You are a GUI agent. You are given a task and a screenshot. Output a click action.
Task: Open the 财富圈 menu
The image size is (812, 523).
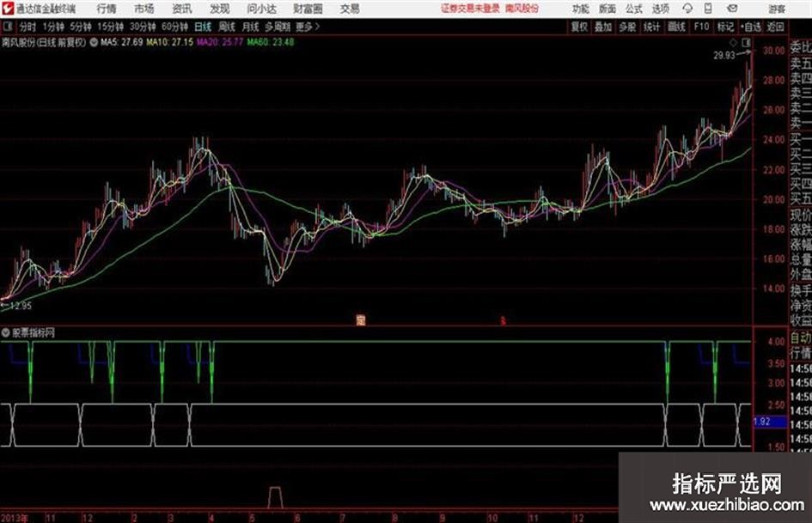308,9
